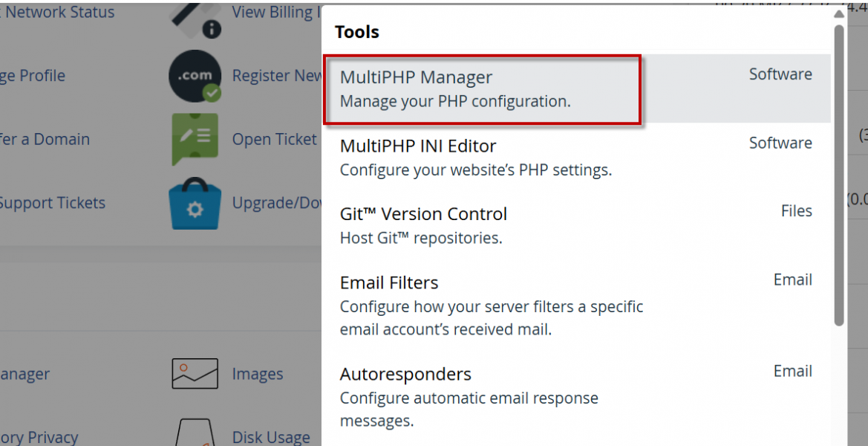Click the Register New Domain text link
The height and width of the screenshot is (446, 868).
[276, 76]
